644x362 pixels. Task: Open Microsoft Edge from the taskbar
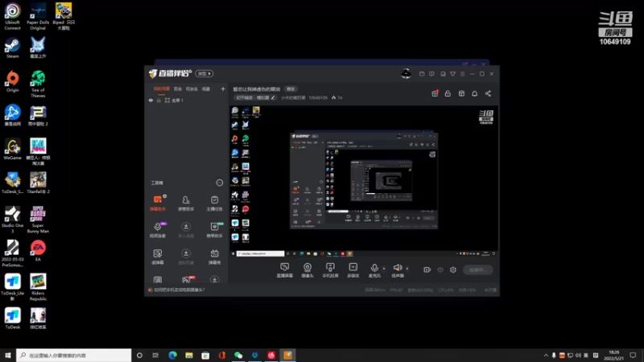tap(172, 356)
